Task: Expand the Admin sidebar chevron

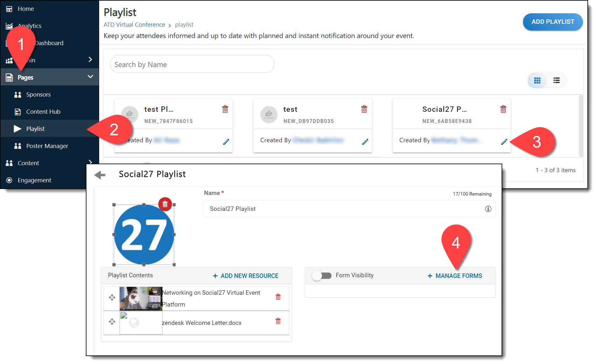Action: coord(90,60)
